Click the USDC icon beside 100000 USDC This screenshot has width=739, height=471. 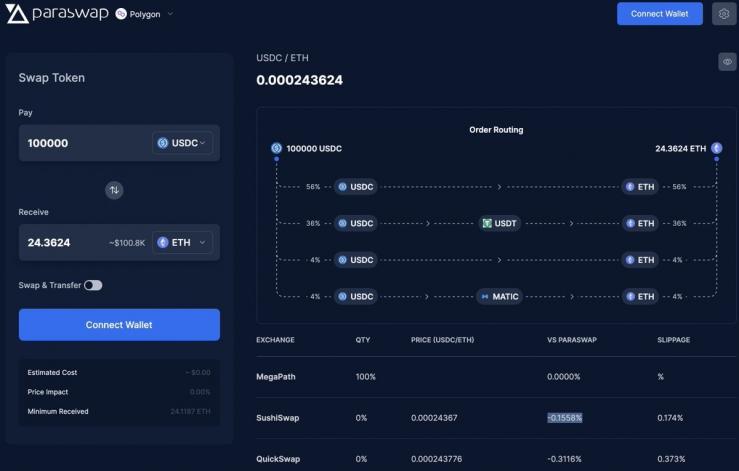(276, 148)
